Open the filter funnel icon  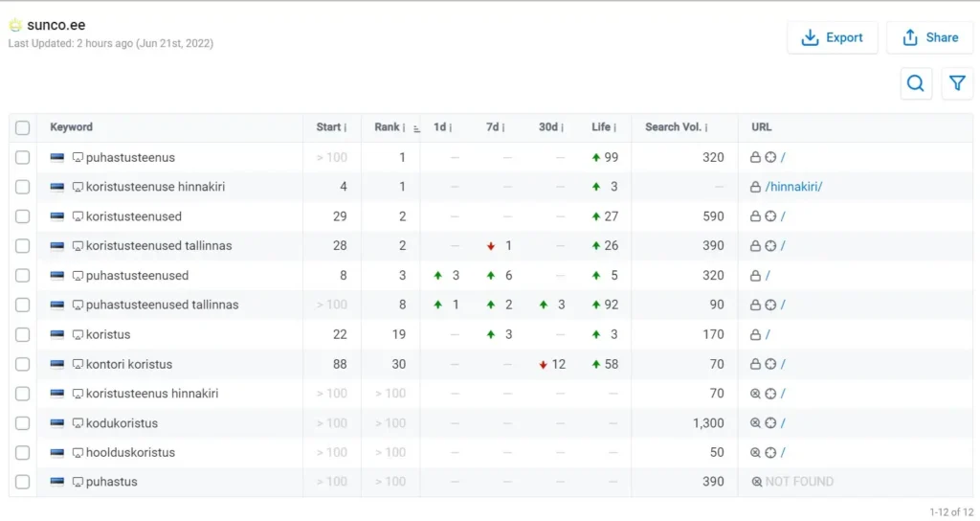click(957, 84)
